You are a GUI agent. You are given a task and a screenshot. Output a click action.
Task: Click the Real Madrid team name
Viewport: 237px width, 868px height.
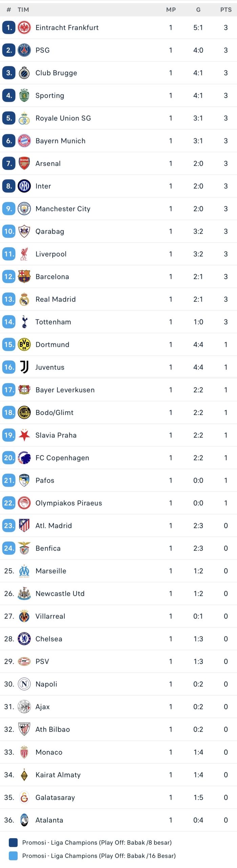(56, 299)
